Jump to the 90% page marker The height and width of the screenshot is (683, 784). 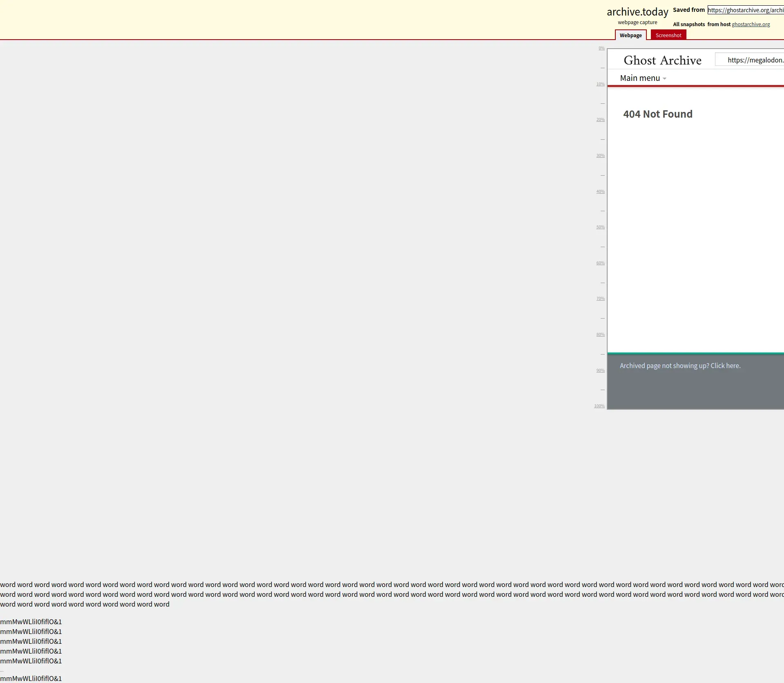tap(600, 371)
